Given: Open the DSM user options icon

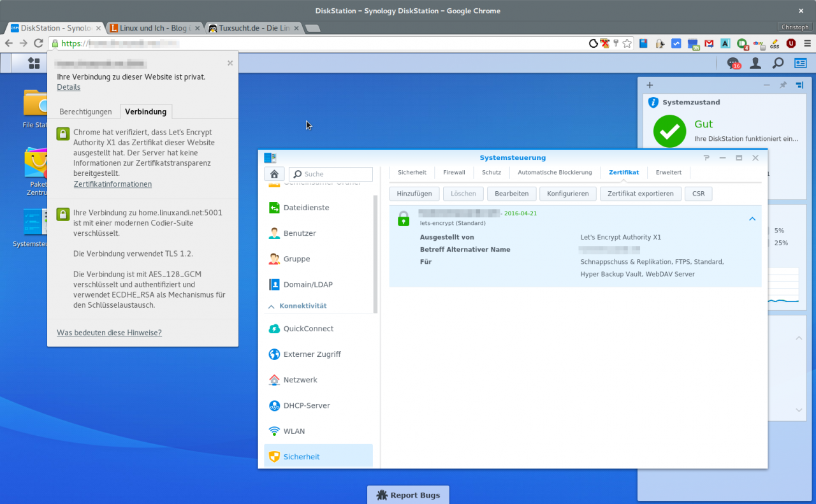Looking at the screenshot, I should click(755, 63).
